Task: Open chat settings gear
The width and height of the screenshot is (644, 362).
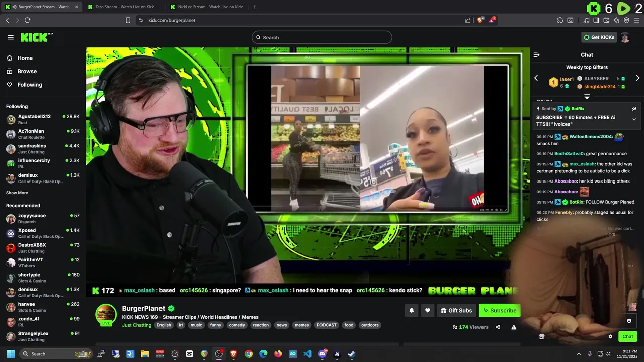Action: tap(610, 337)
